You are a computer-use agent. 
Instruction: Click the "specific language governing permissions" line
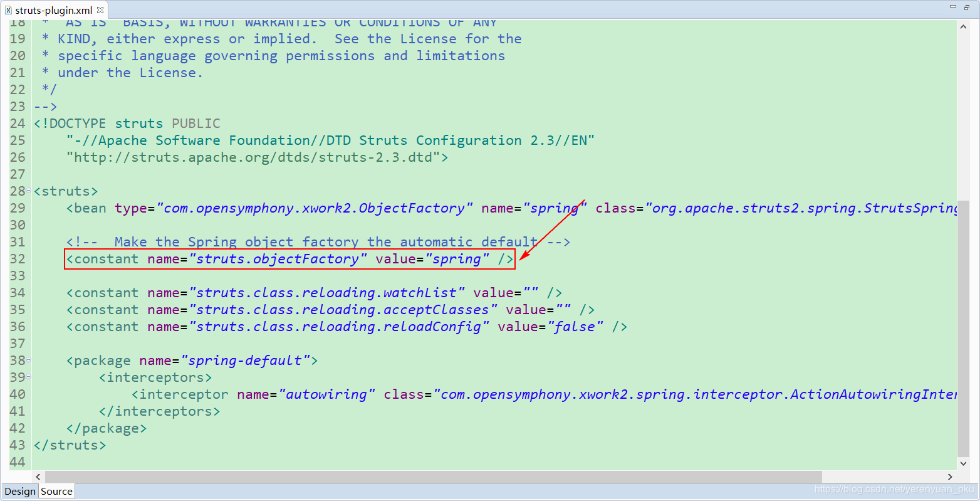(273, 56)
